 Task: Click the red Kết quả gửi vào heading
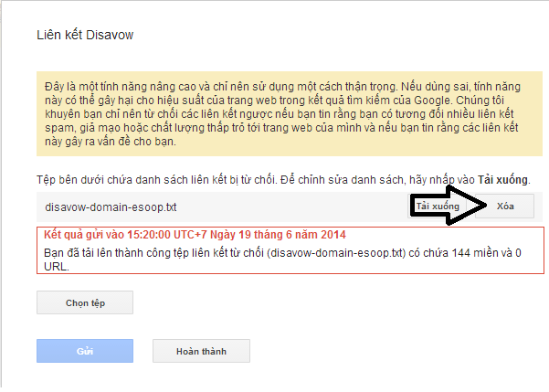pos(195,234)
